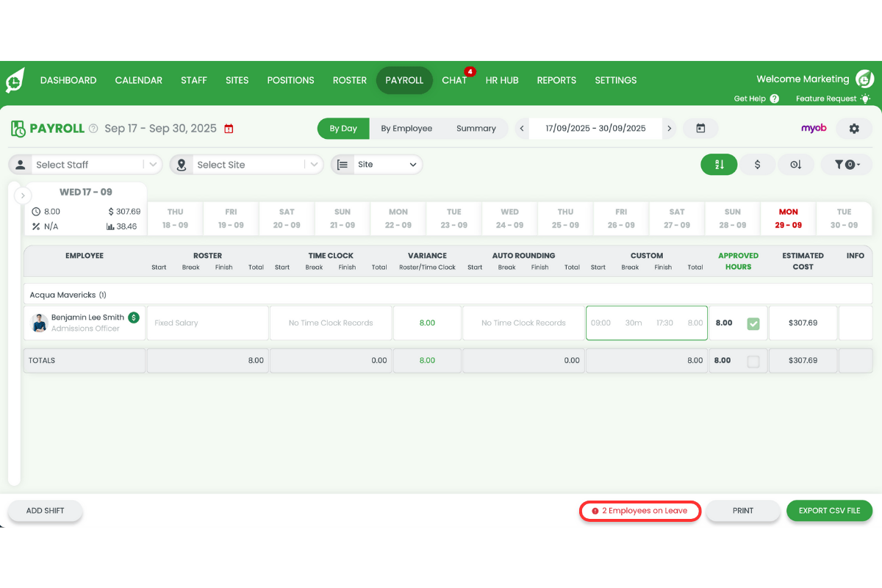Click the dollar sign cost display icon
The height and width of the screenshot is (588, 882).
(757, 164)
